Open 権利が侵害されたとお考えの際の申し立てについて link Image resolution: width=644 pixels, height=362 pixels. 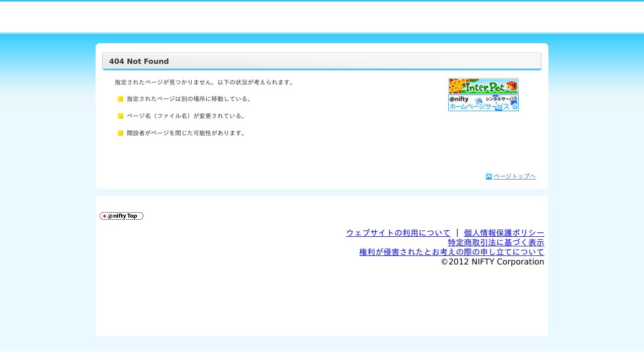point(451,252)
